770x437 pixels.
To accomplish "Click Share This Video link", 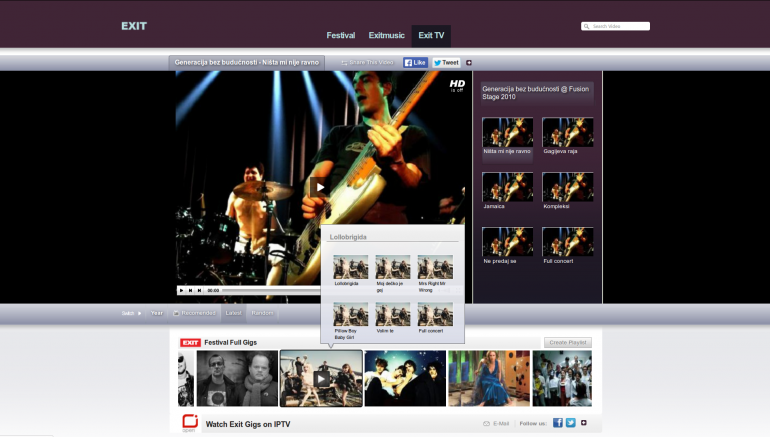I will point(367,62).
